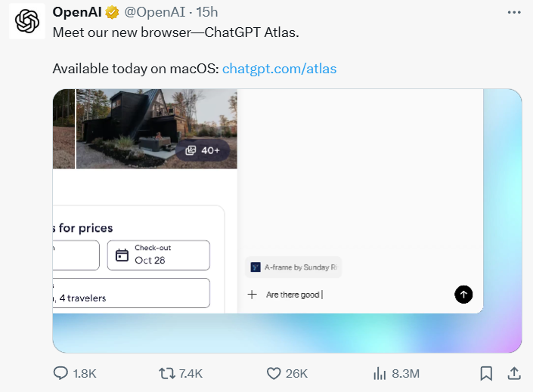Open the tweet's three-dot more menu
Screen dimensions: 533x392
pos(513,12)
